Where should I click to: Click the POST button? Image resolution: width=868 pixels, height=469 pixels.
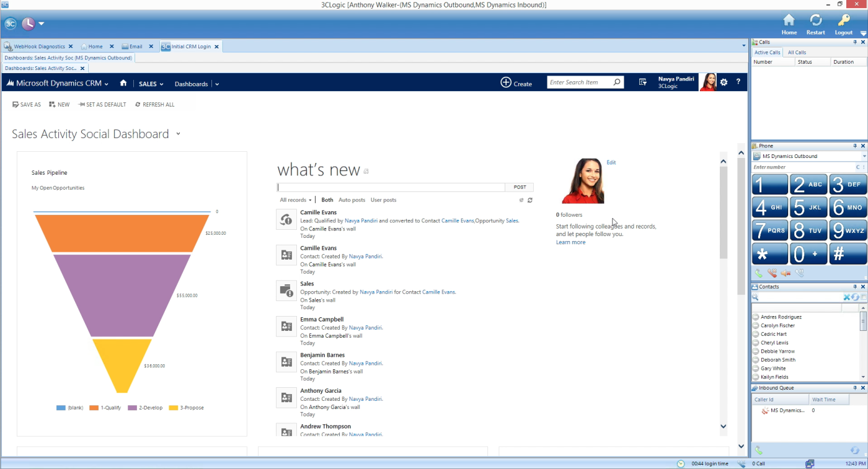(x=520, y=187)
